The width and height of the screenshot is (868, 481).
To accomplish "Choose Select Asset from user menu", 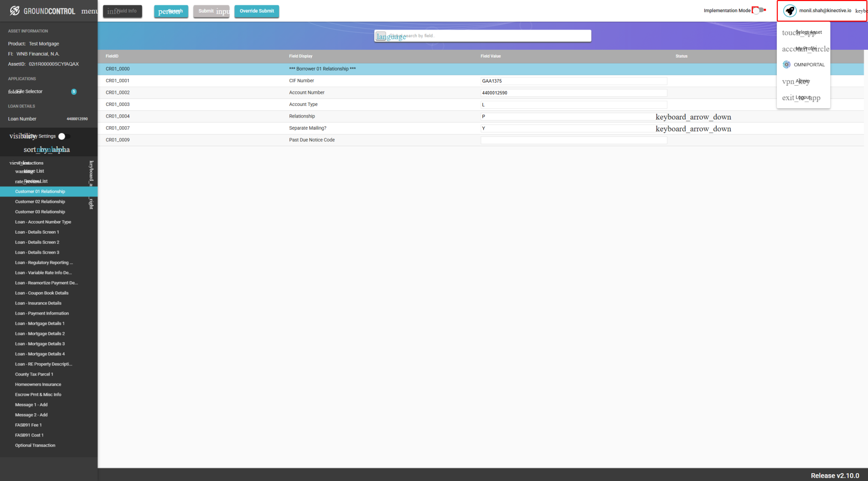I will tap(803, 32).
